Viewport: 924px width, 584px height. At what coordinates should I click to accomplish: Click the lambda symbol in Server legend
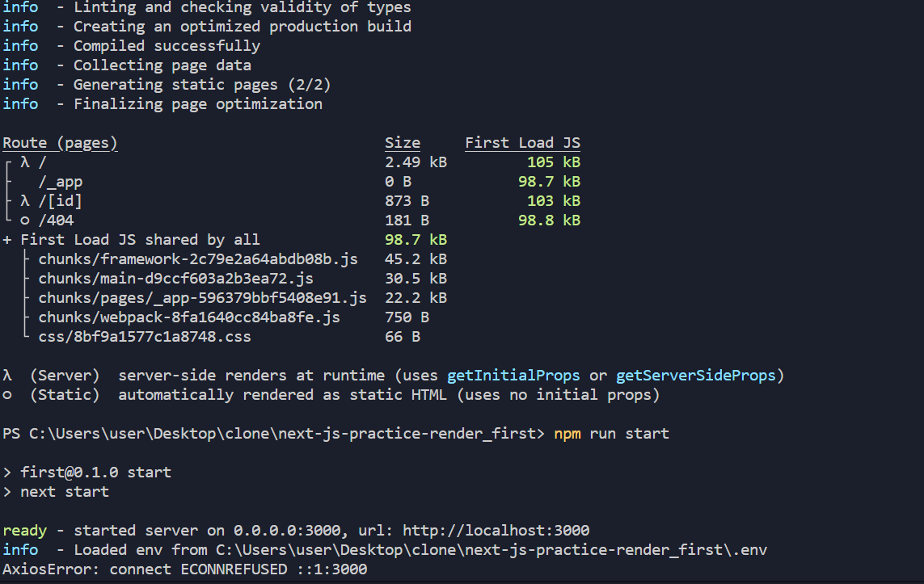point(7,376)
